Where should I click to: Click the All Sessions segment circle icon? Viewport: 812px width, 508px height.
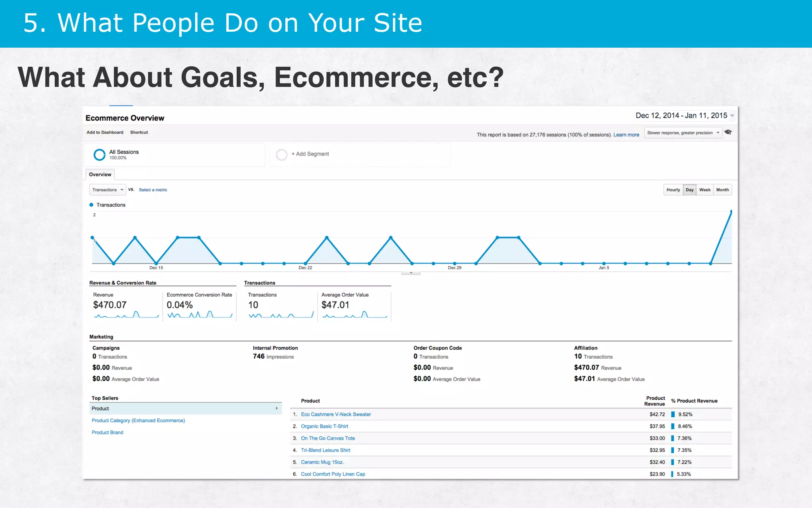(x=99, y=154)
